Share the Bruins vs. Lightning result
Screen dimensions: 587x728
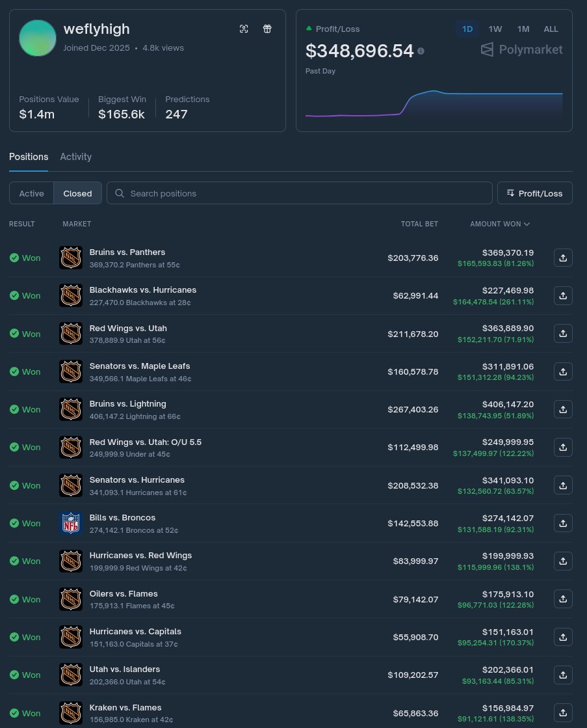click(x=563, y=409)
